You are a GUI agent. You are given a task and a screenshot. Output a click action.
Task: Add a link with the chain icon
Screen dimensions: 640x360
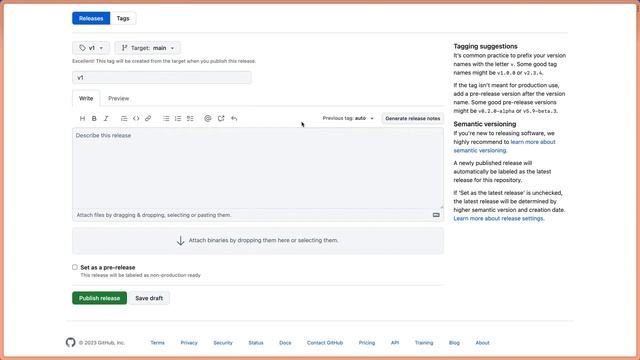[x=148, y=118]
